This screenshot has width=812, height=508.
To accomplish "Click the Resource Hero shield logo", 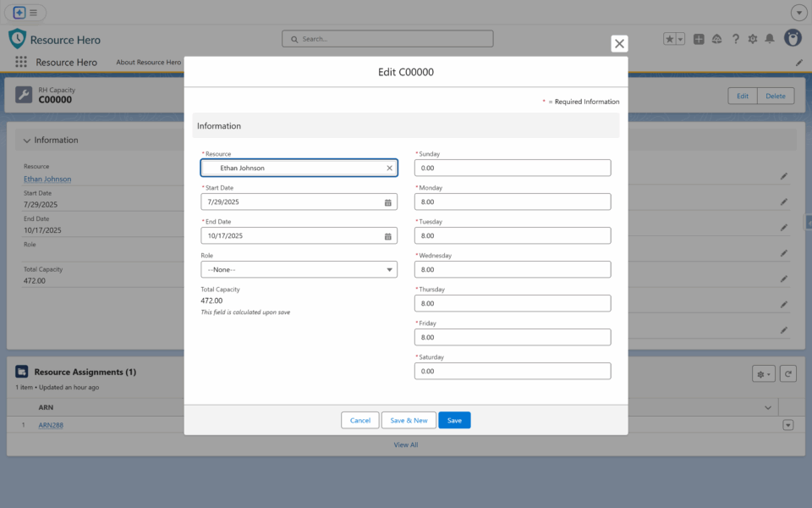I will pos(17,39).
